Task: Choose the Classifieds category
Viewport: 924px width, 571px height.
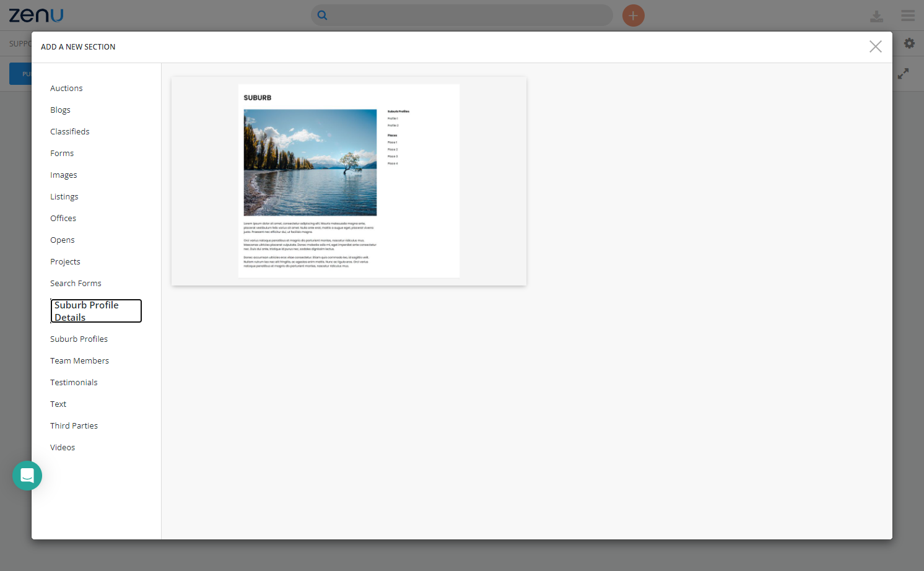Action: click(70, 132)
